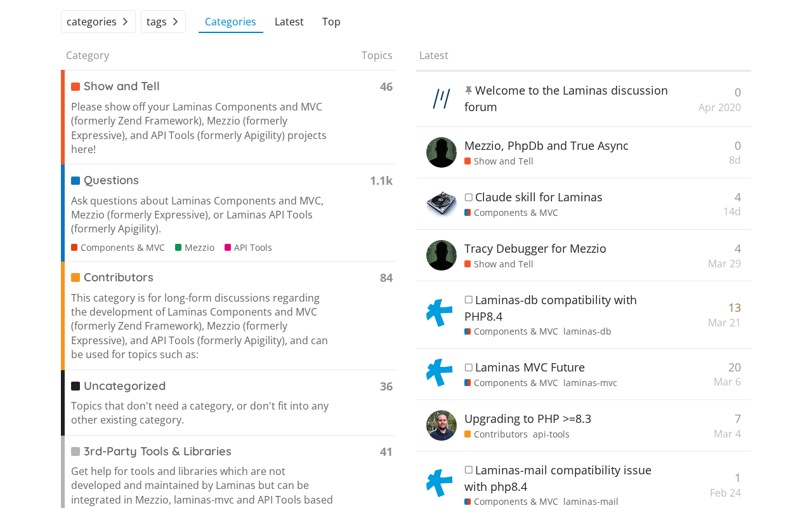This screenshot has height=508, width=812.
Task: Click the blue avatar beside Laminas MVC Future
Action: pyautogui.click(x=440, y=373)
